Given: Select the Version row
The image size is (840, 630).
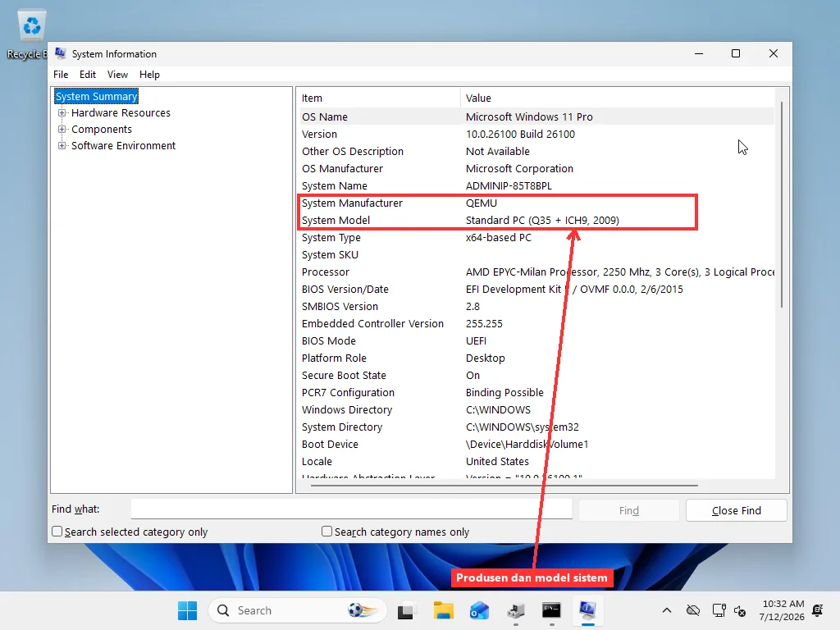Looking at the screenshot, I should coord(536,134).
